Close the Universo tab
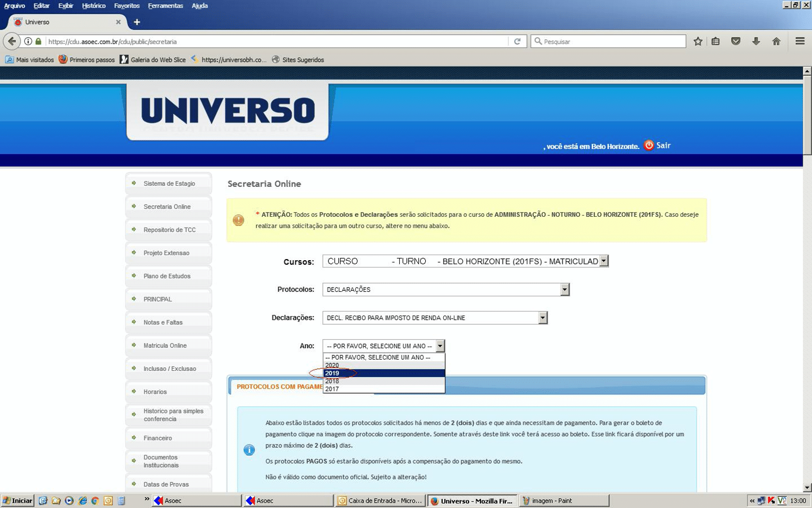The image size is (812, 508). tap(118, 22)
